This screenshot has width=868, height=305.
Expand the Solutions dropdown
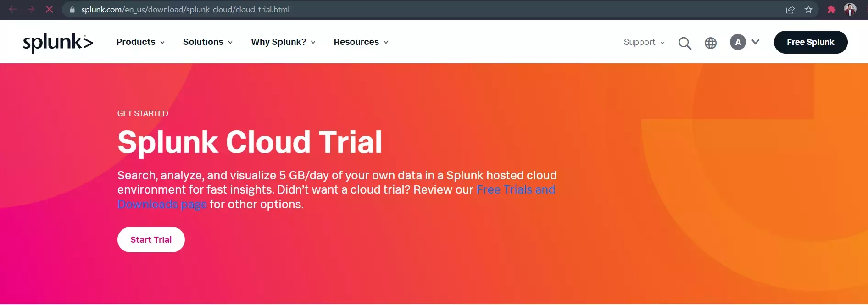(x=207, y=42)
